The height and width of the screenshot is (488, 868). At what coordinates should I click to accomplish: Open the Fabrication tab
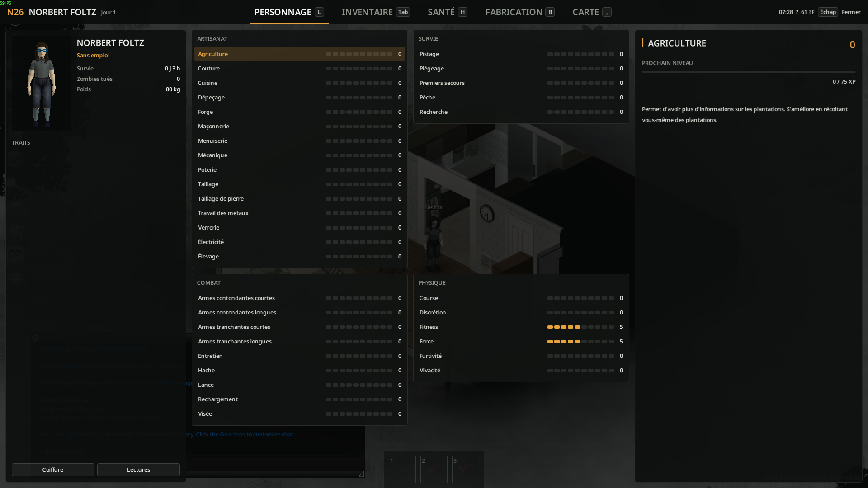(x=519, y=12)
